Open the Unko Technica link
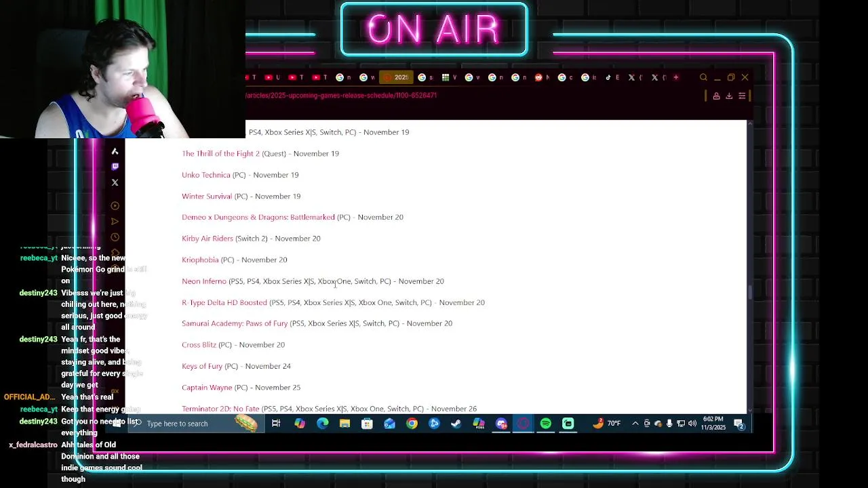The width and height of the screenshot is (868, 488). (x=206, y=175)
